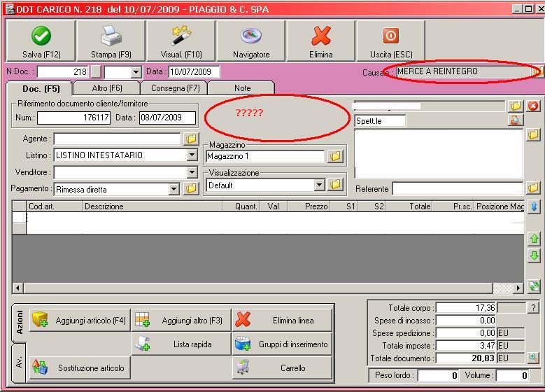
Task: Click grid scrollbar left arrow
Action: tap(17, 288)
